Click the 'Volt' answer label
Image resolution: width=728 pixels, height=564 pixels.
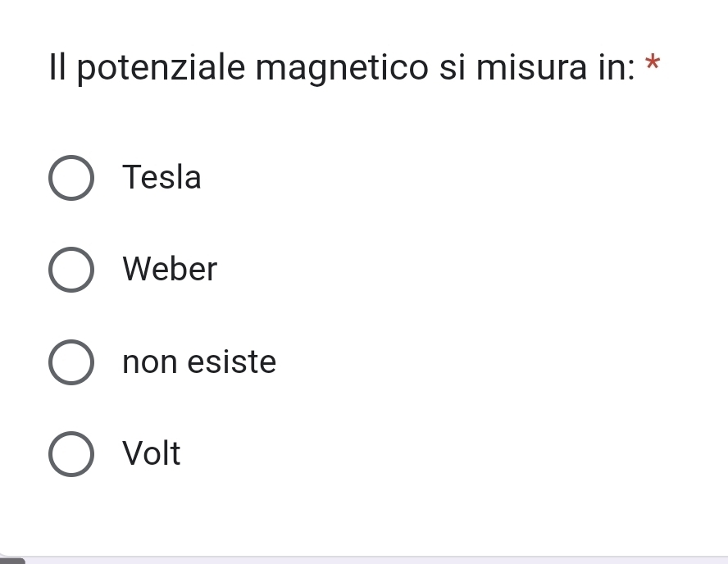click(152, 453)
